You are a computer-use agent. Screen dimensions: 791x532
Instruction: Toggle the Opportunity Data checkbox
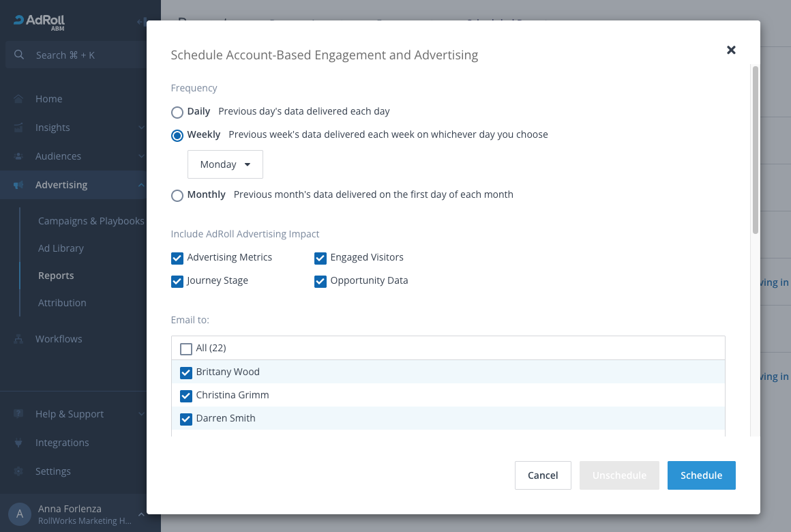tap(320, 281)
